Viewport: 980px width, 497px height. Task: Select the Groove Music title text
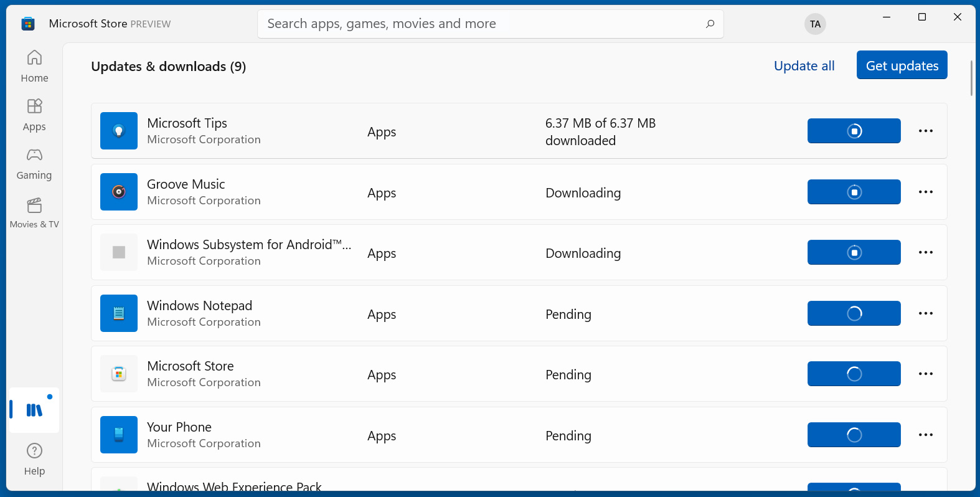(x=186, y=184)
